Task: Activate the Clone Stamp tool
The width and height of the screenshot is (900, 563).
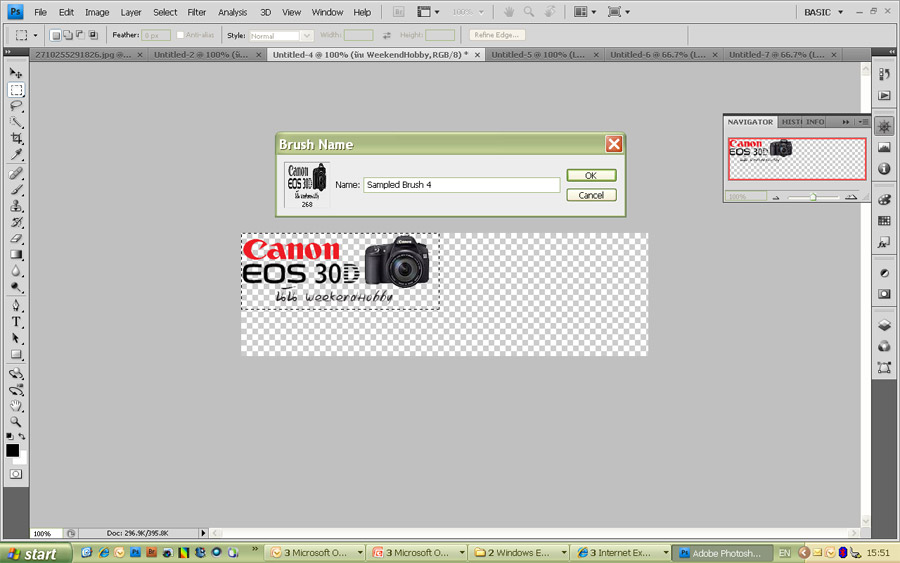Action: pyautogui.click(x=16, y=206)
